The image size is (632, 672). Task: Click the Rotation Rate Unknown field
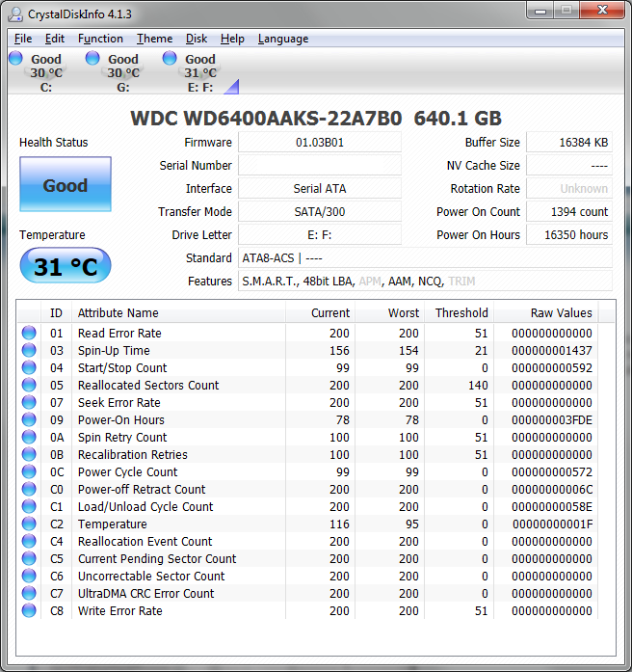(569, 189)
